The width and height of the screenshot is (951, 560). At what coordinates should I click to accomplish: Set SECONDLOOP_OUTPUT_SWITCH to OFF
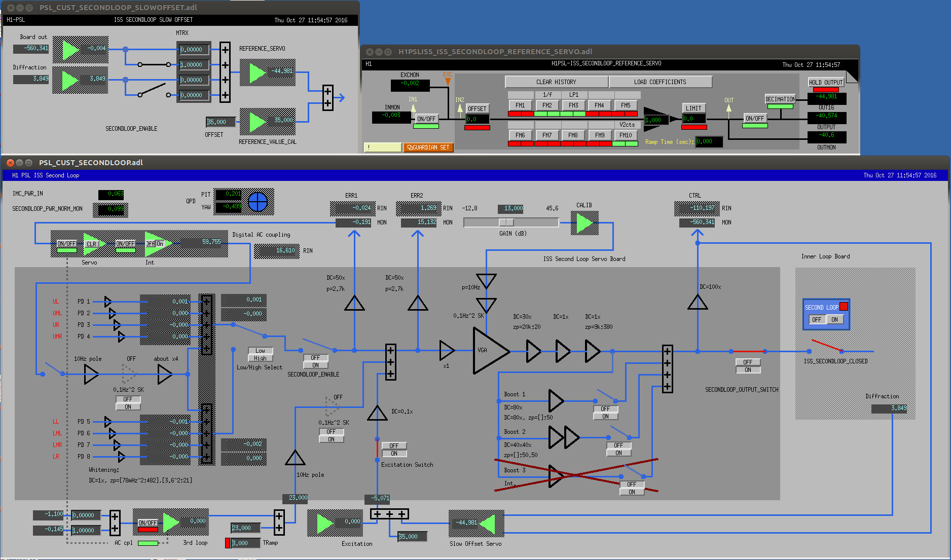point(748,362)
